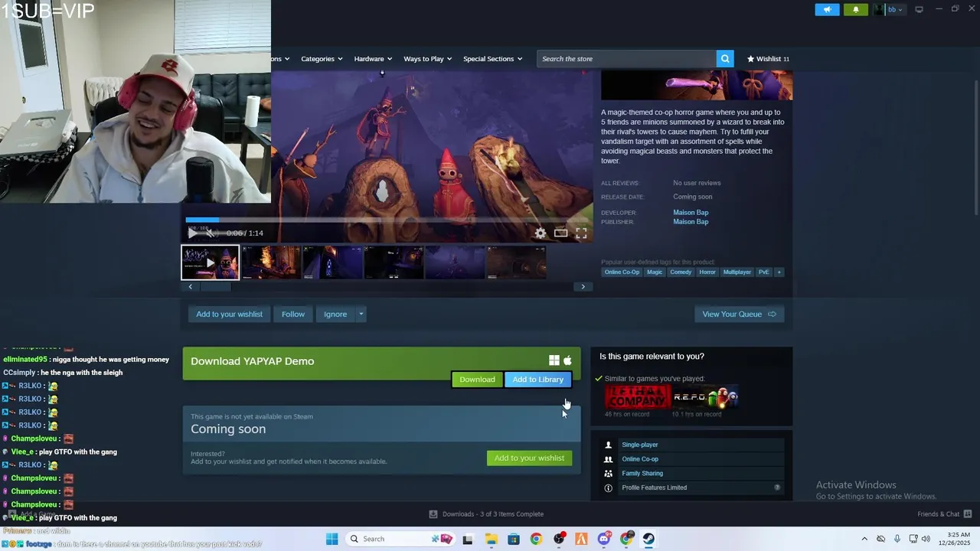Click View Your Queue button

click(x=739, y=315)
